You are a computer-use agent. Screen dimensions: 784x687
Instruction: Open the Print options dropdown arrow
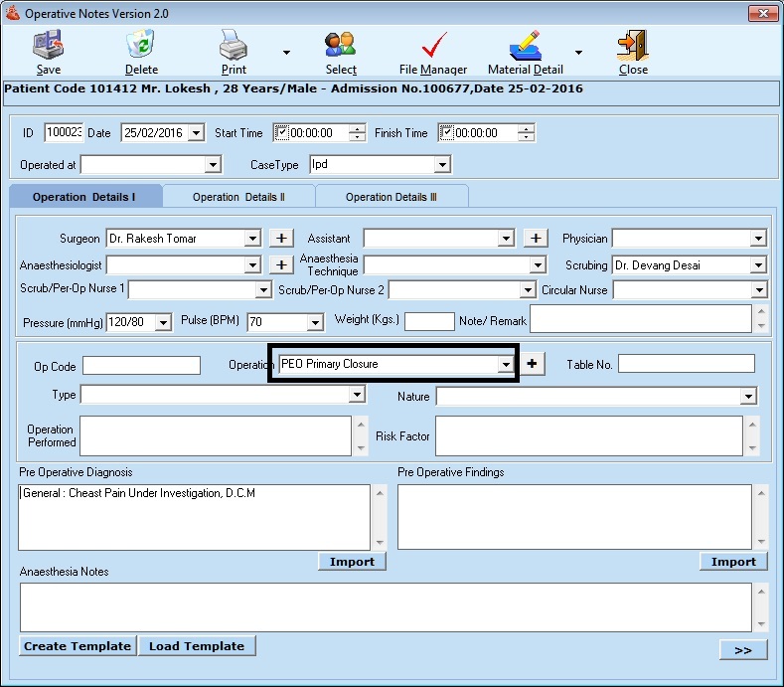(286, 54)
